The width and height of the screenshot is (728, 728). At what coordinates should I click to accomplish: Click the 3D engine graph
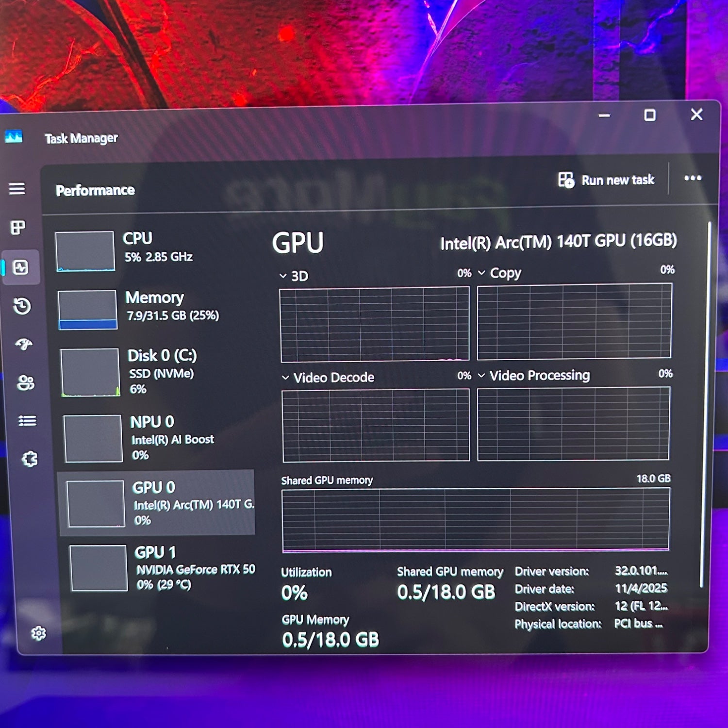pos(375,325)
